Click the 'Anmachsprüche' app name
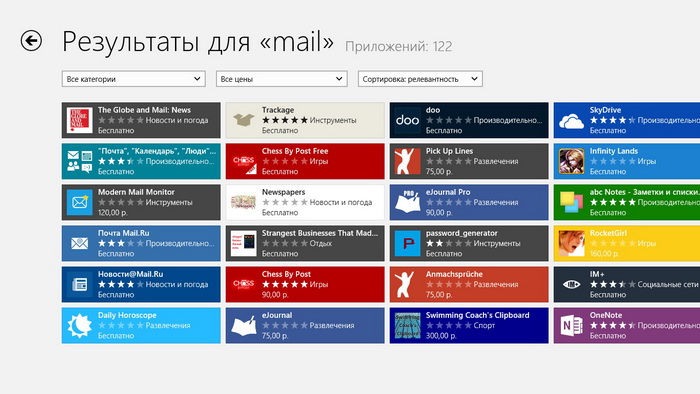This screenshot has height=394, width=700. pos(454,274)
